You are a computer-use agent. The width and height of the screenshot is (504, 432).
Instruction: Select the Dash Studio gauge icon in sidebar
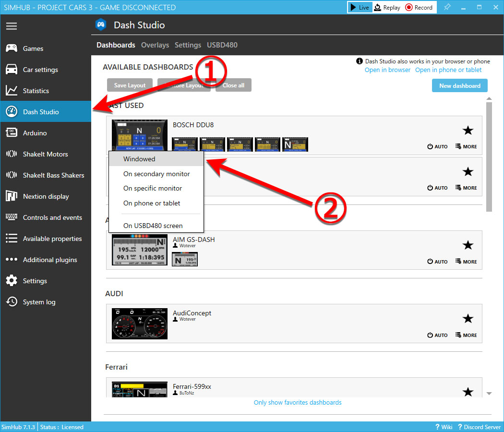(12, 111)
